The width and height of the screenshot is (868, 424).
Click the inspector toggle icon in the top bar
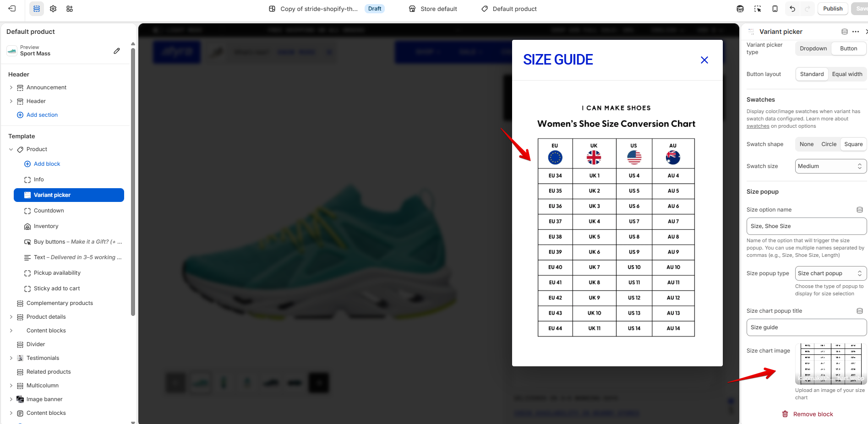pos(758,9)
